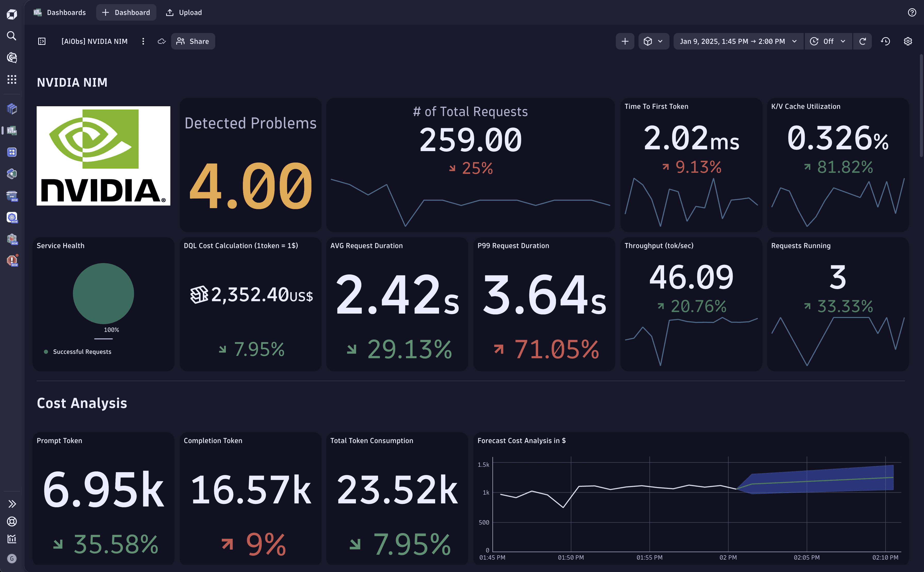Toggle the dashboard list panel icon
924x572 pixels.
tap(42, 41)
